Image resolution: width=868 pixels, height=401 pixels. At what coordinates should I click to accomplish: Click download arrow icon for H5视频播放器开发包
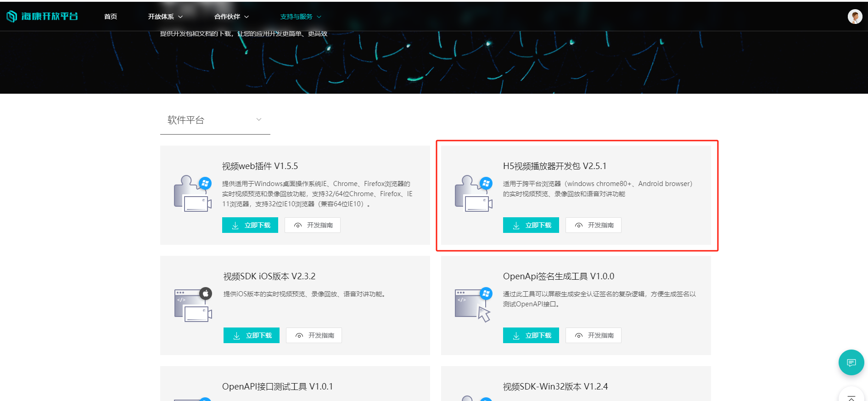pyautogui.click(x=516, y=226)
